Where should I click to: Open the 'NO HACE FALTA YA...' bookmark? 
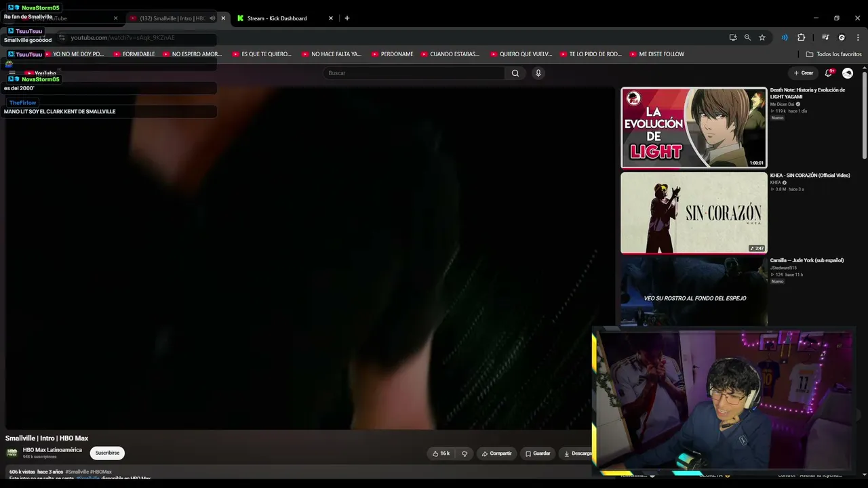332,54
